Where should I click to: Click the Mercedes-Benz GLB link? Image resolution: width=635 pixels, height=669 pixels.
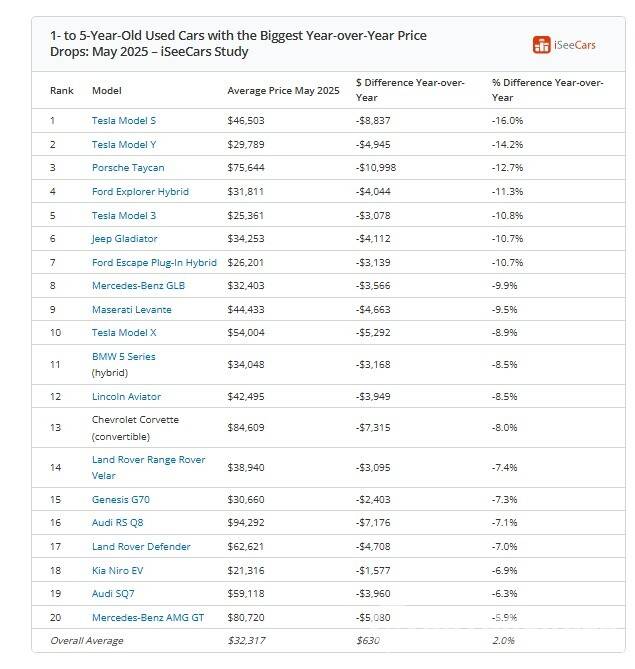(138, 286)
